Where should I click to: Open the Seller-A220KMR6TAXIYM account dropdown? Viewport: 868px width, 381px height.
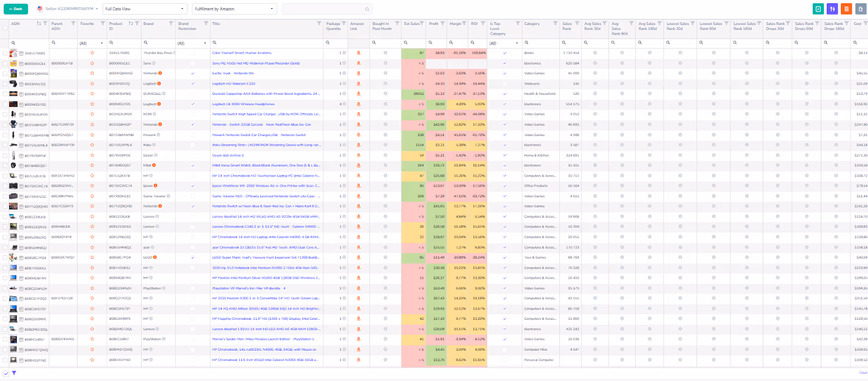(67, 9)
